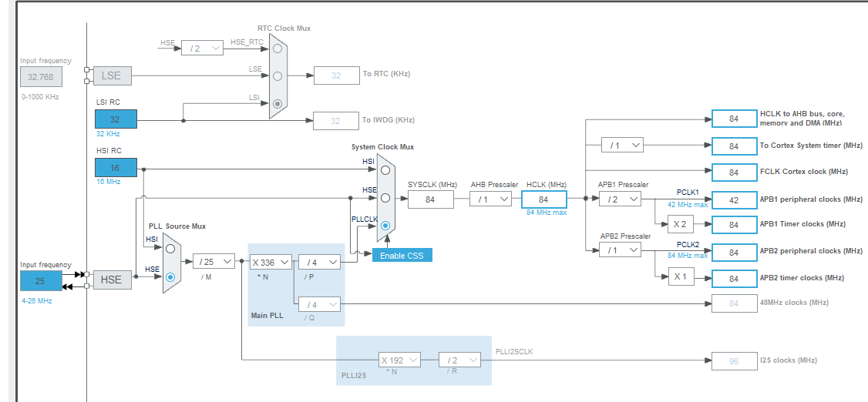Open the /25 PLL M divider dropdown
This screenshot has width=868, height=402.
point(214,262)
